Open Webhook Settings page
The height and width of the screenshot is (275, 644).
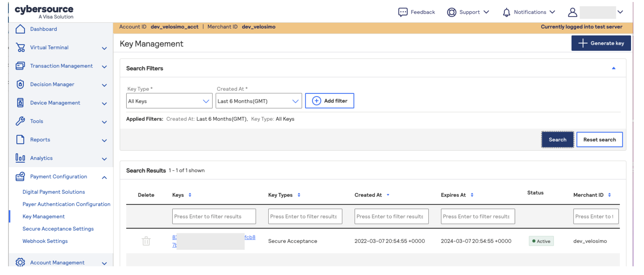click(x=45, y=241)
